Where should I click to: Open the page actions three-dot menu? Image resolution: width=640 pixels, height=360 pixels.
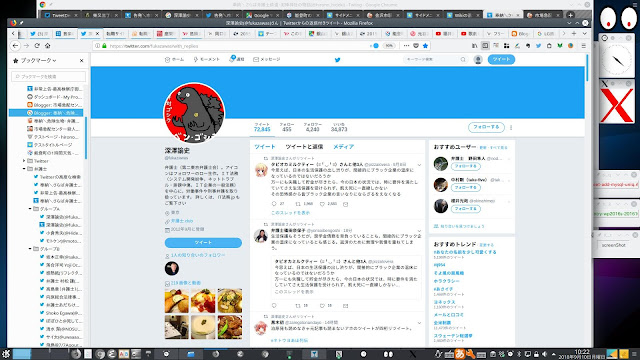click(x=406, y=46)
